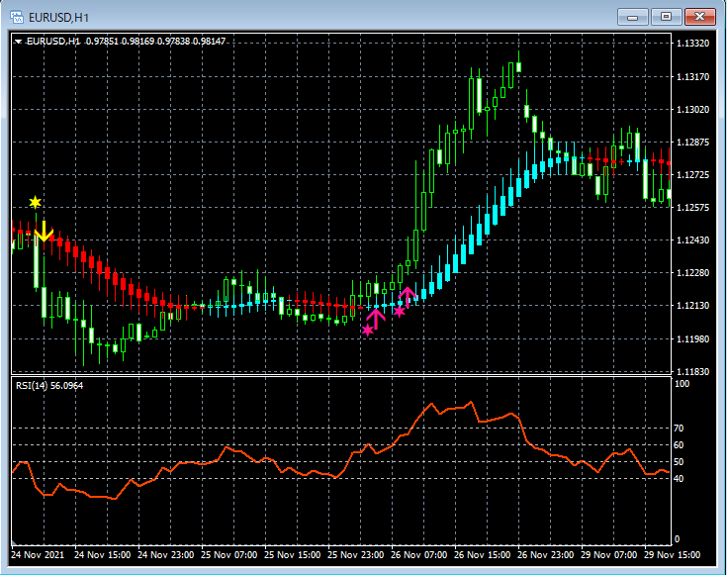
Task: Click the 1.12280 price scale label
Action: 692,272
